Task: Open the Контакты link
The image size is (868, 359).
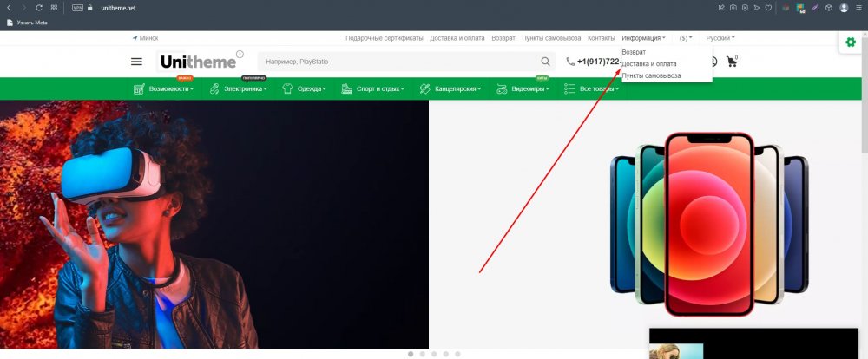Action: point(602,38)
